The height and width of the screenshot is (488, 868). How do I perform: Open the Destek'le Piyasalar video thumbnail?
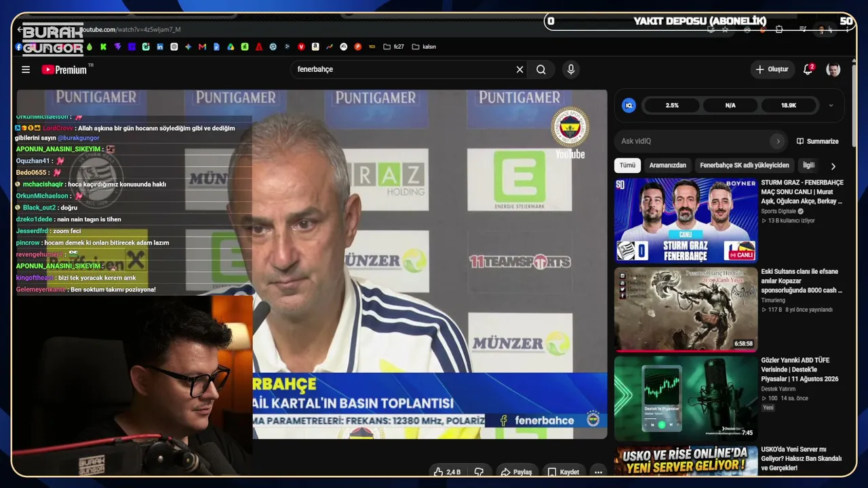click(x=686, y=398)
